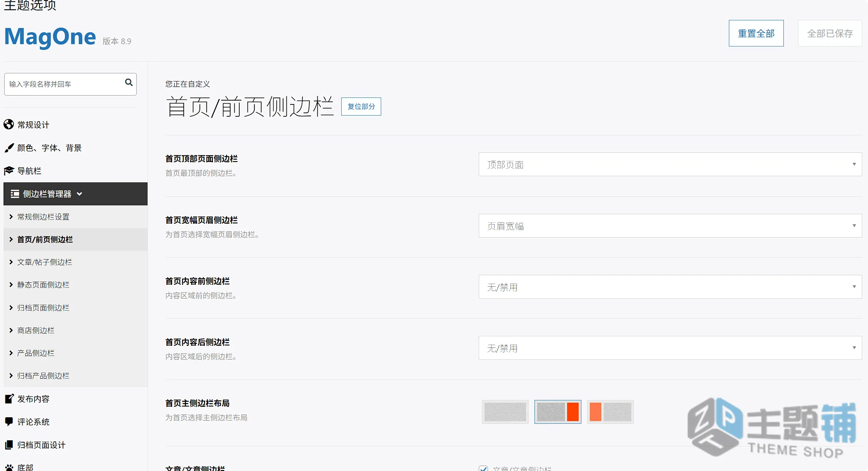Click the 全部已保存 button
The height and width of the screenshot is (471, 868).
coord(830,33)
